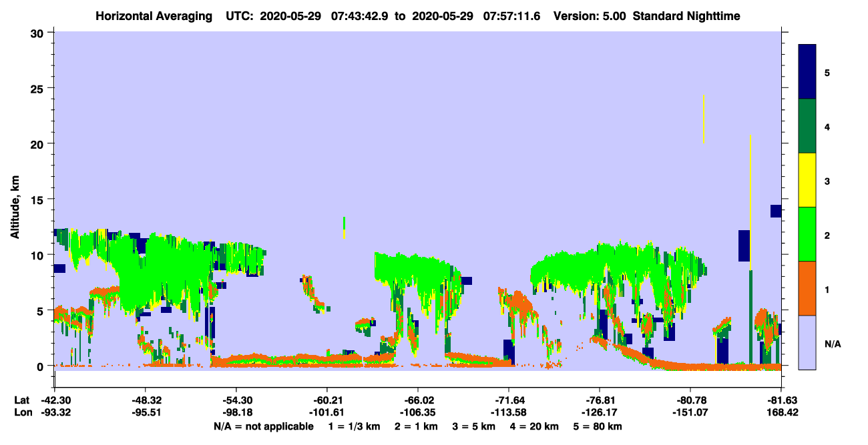Click the latitude value -76.81

(600, 400)
